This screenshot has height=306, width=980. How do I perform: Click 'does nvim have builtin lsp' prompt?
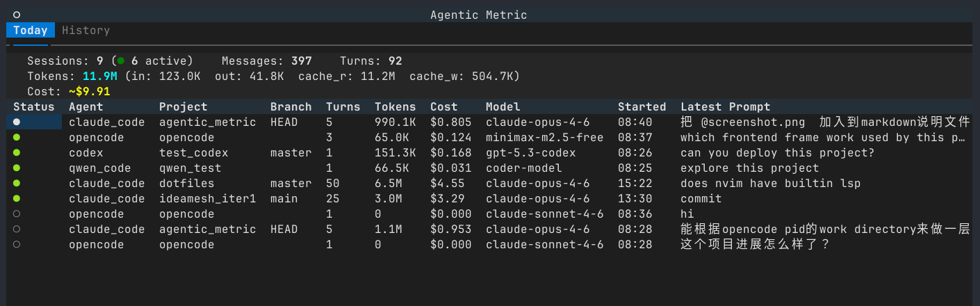771,183
